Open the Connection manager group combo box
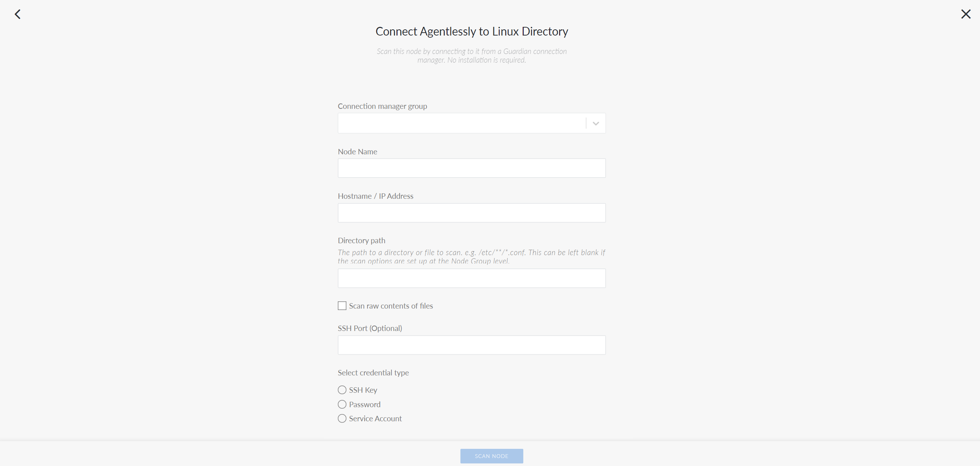Screen dimensions: 980x466 coord(471,123)
